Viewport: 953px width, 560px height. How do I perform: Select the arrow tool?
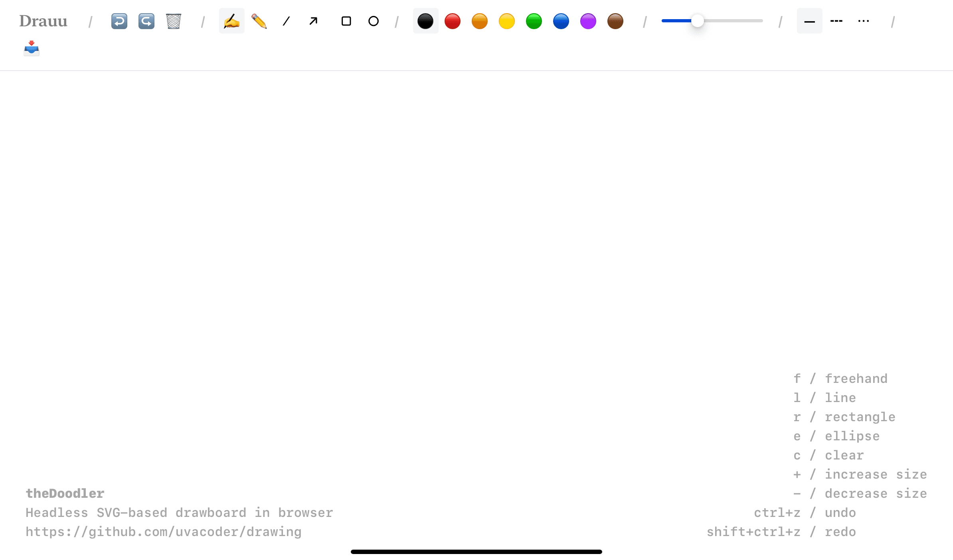point(313,21)
